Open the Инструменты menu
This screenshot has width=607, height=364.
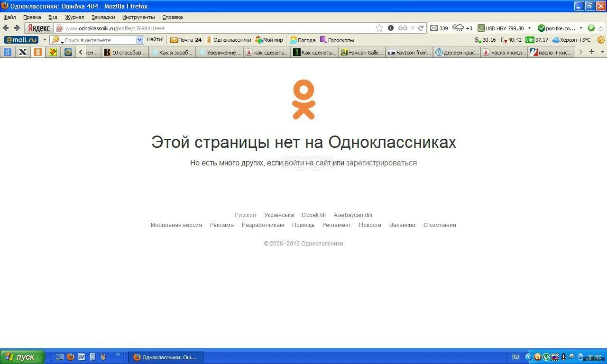(x=138, y=17)
